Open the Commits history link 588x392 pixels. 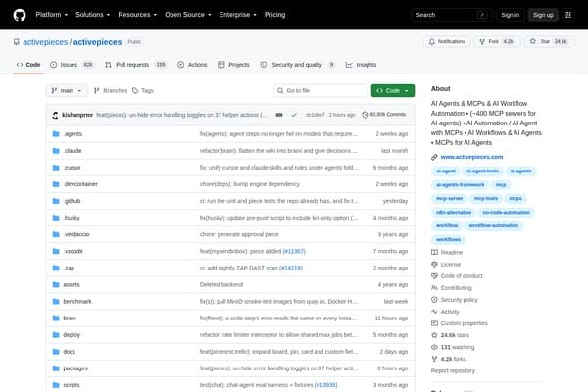384,115
